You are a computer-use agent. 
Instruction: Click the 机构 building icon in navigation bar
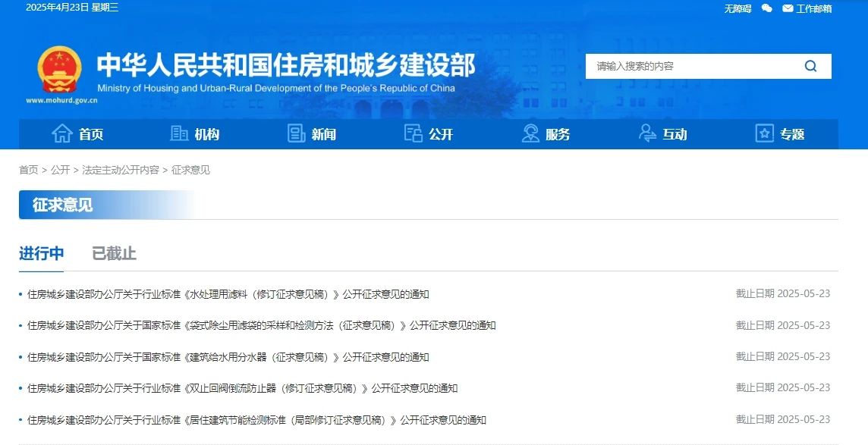179,134
